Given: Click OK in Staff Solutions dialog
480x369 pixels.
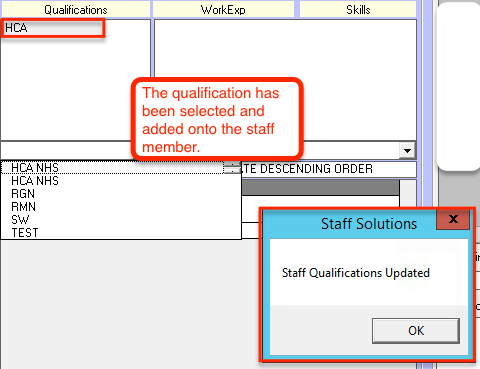Looking at the screenshot, I should pos(416,331).
